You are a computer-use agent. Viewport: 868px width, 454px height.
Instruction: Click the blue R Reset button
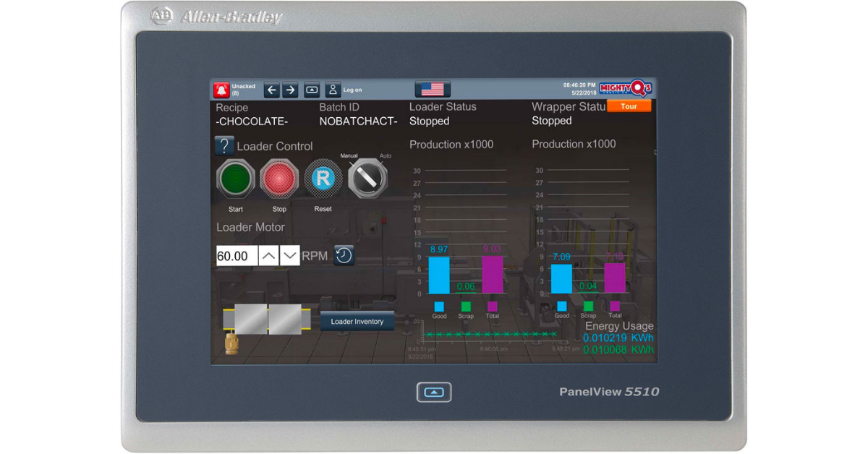323,178
